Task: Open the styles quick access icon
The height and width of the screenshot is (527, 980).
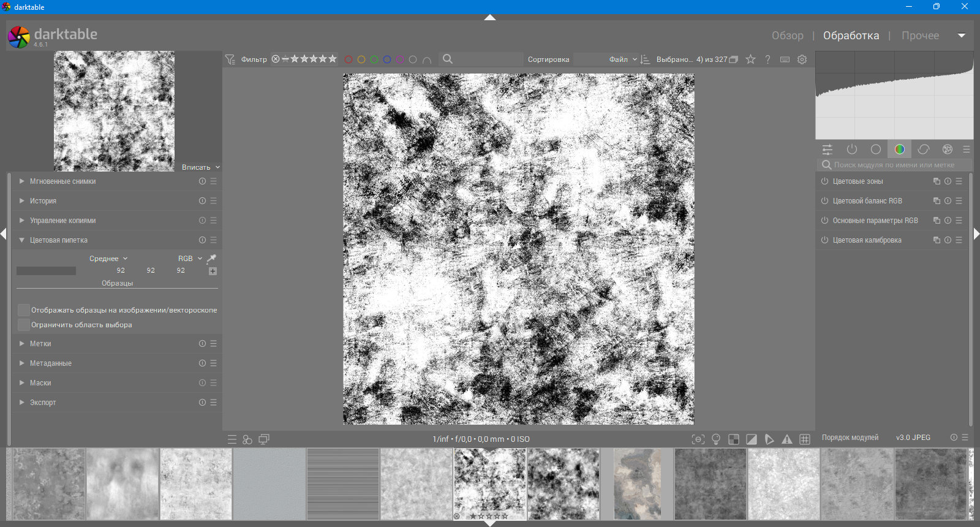Action: [247, 439]
